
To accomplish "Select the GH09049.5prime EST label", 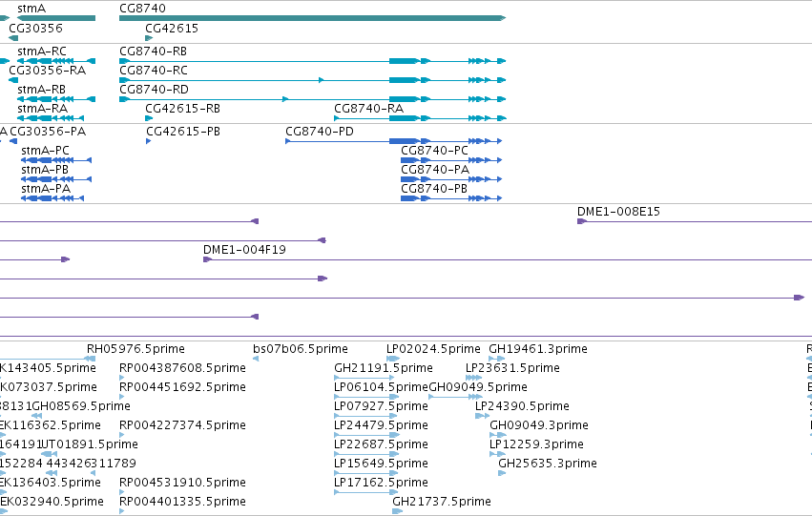I will (478, 387).
